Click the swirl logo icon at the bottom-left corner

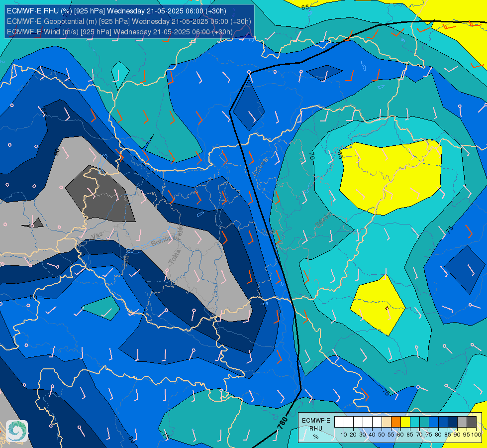pos(17,431)
